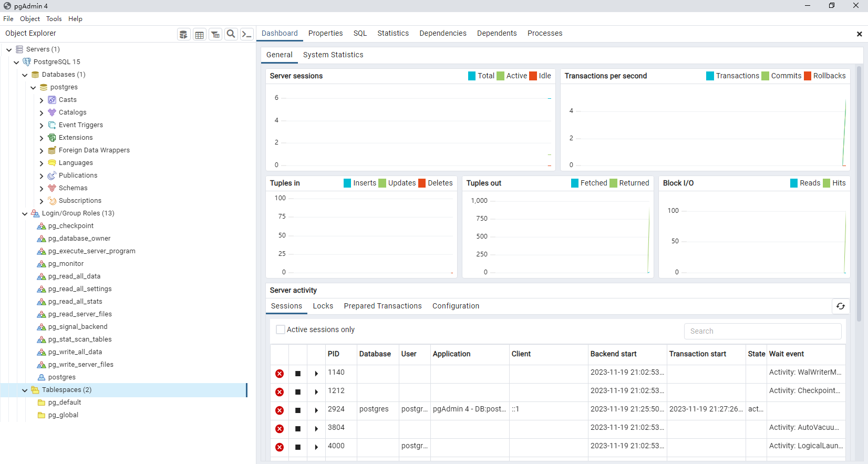
Task: Switch to the Properties tab
Action: [325, 33]
